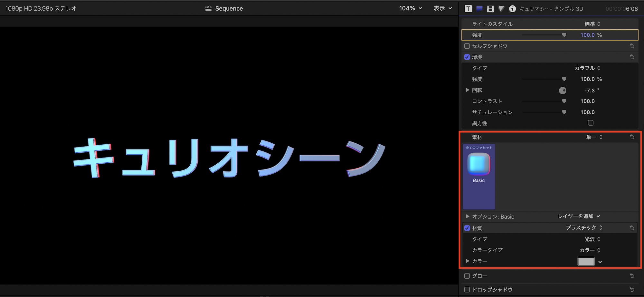Switch to the Text inspector lines icon
This screenshot has height=297, width=644.
(x=479, y=9)
